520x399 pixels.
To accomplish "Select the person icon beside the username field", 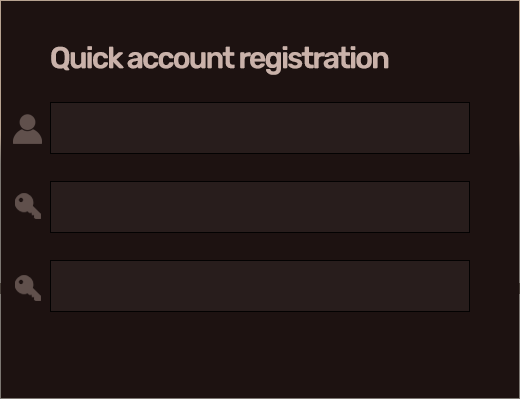I will tap(27, 129).
